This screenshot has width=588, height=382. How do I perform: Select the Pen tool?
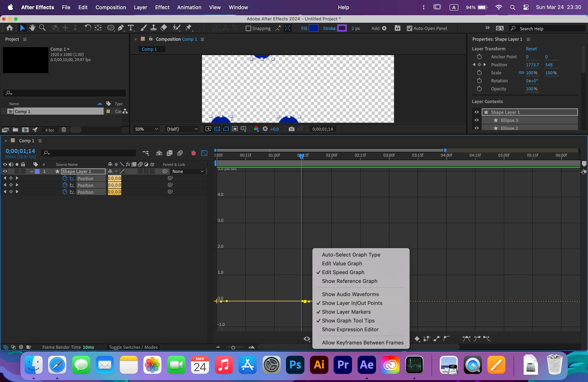click(121, 28)
